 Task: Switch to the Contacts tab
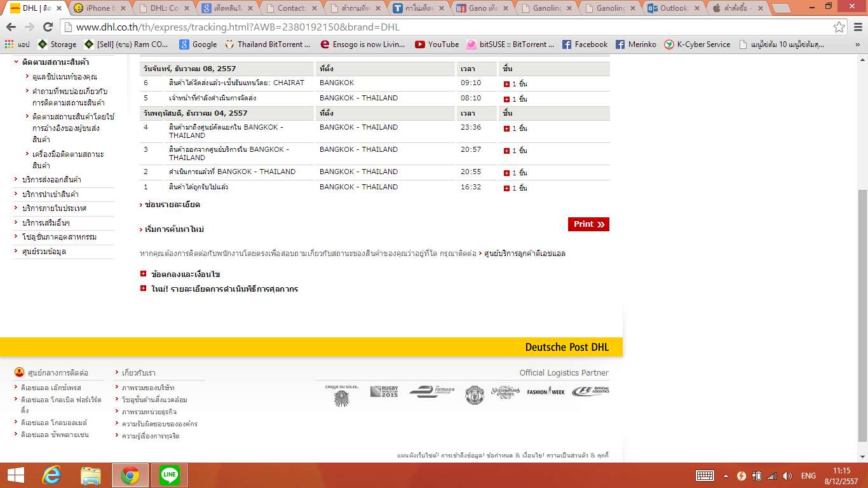(x=292, y=8)
